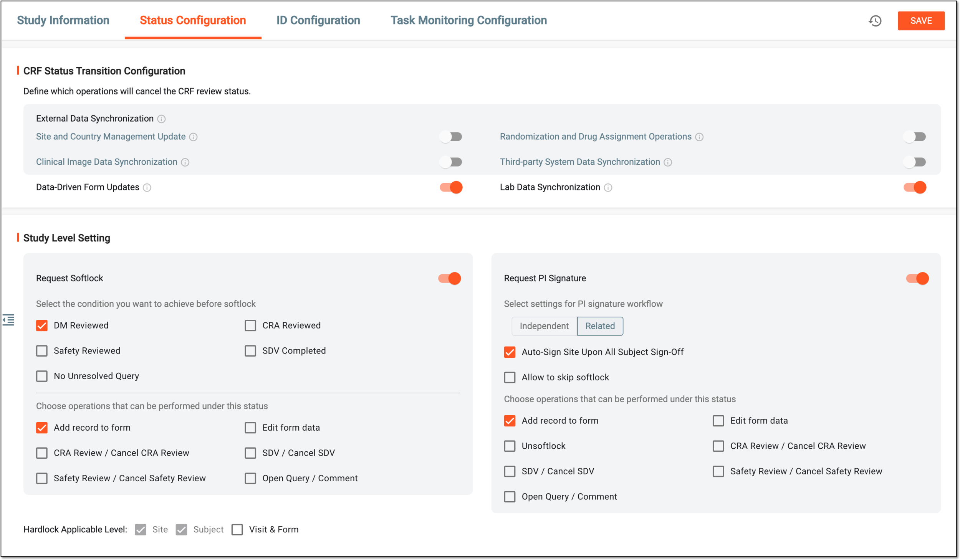
Task: Go to Task Monitoring Configuration tab
Action: [468, 20]
